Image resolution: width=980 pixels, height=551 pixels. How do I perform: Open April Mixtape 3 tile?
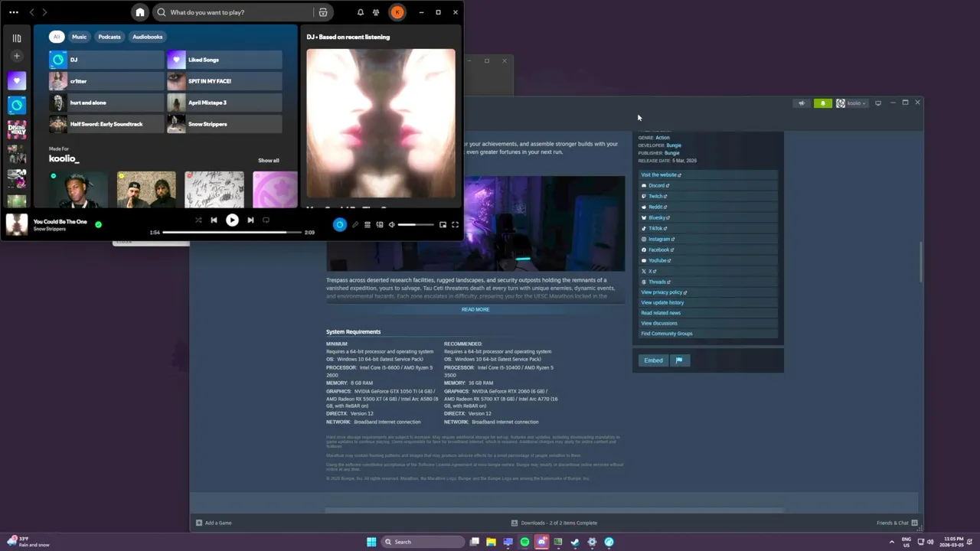[x=224, y=103]
